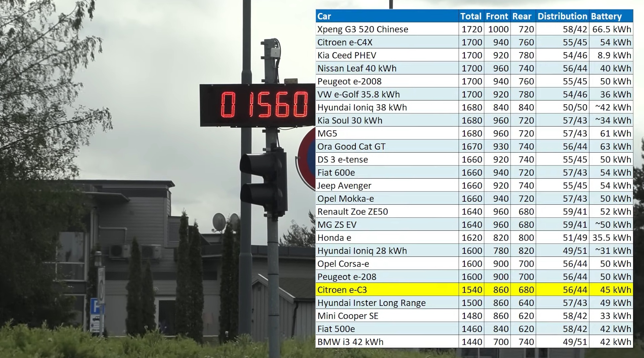Click the 'Total' column header
The height and width of the screenshot is (358, 644).
(x=471, y=16)
